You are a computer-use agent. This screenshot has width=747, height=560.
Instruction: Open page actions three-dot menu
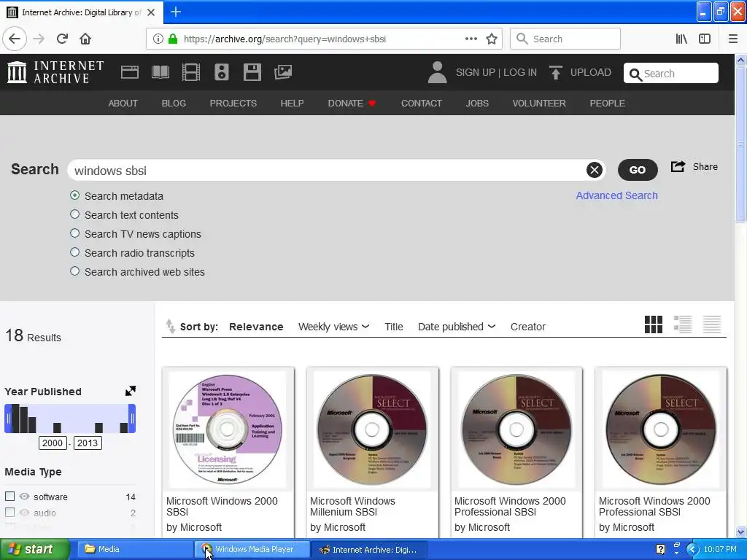tap(471, 39)
